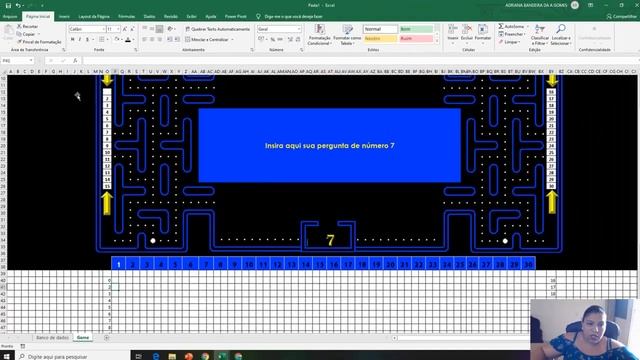The image size is (640, 360).
Task: Apply the Neutro cell style
Action: pos(380,38)
